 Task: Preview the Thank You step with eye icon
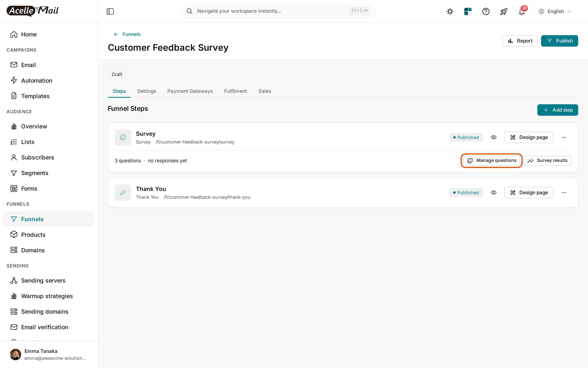coord(493,193)
